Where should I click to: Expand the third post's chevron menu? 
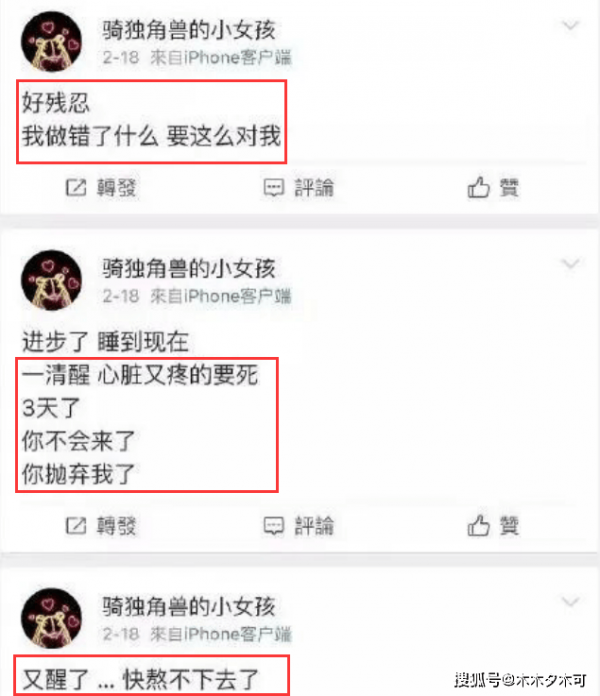pos(570,602)
